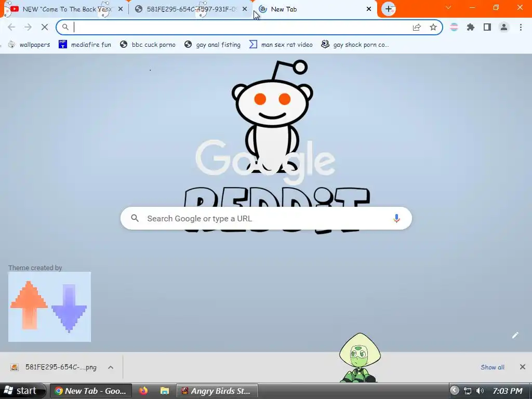
Task: Bookmark this tab with the star icon
Action: (433, 28)
